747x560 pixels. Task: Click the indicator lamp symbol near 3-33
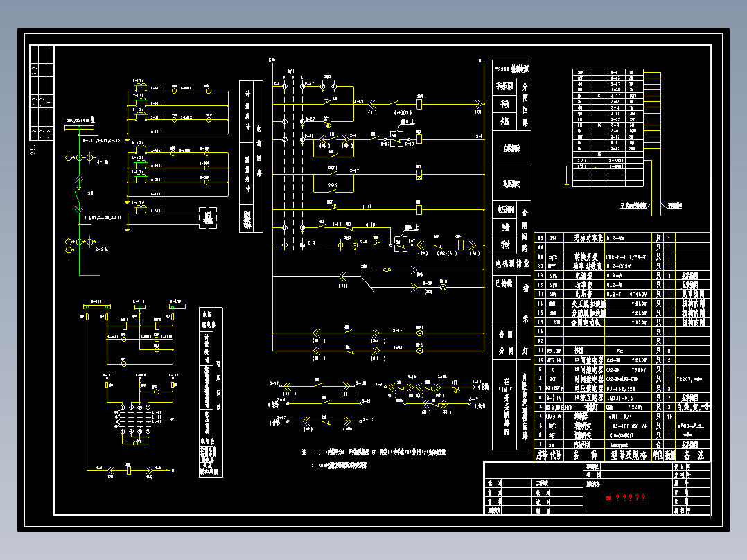click(x=420, y=333)
